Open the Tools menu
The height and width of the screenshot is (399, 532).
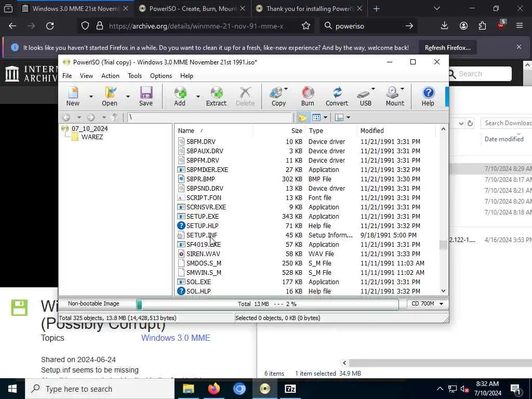[x=135, y=76]
